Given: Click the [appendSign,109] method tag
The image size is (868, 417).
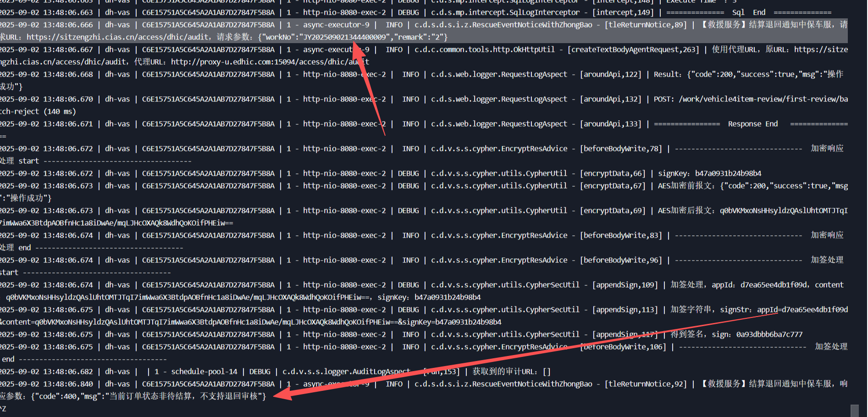Looking at the screenshot, I should pos(625,285).
